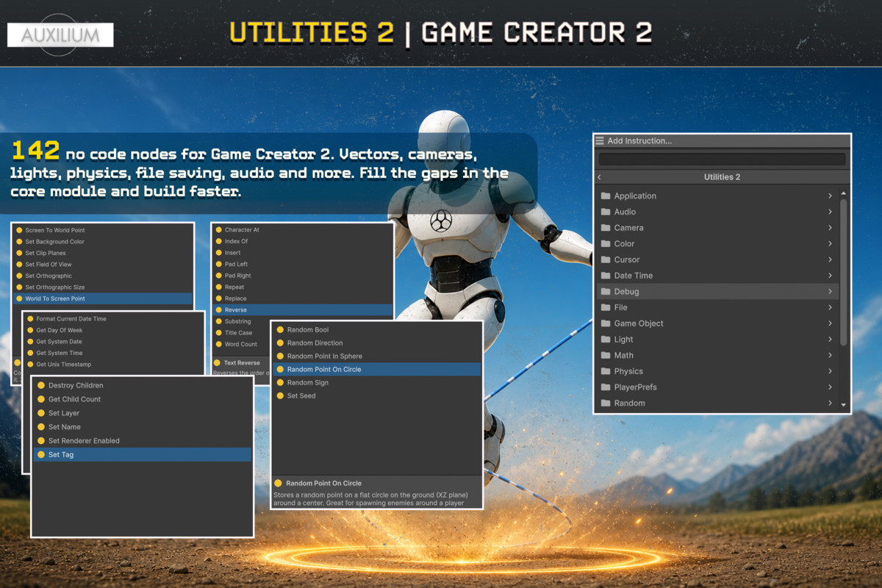Expand the Math category chevron

830,356
